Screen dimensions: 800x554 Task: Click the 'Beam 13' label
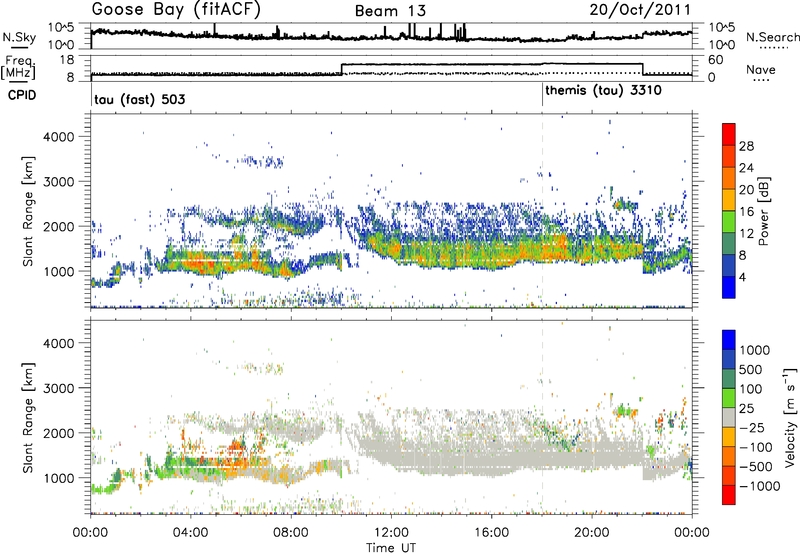(x=390, y=11)
